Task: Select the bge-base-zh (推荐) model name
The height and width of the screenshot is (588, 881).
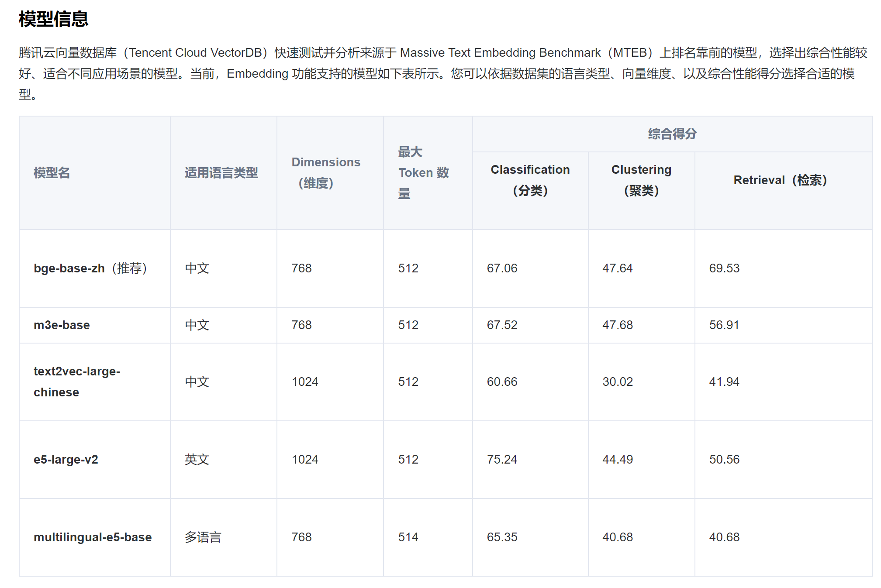Action: point(90,268)
